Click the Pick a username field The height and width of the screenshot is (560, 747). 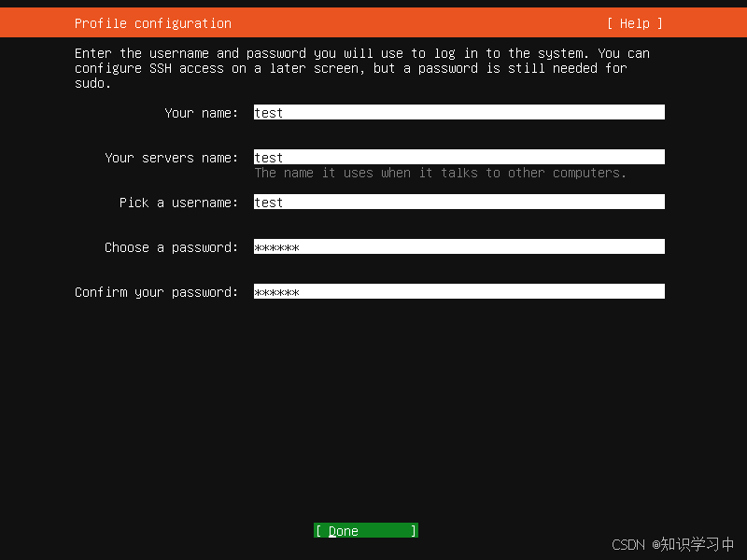tap(458, 202)
